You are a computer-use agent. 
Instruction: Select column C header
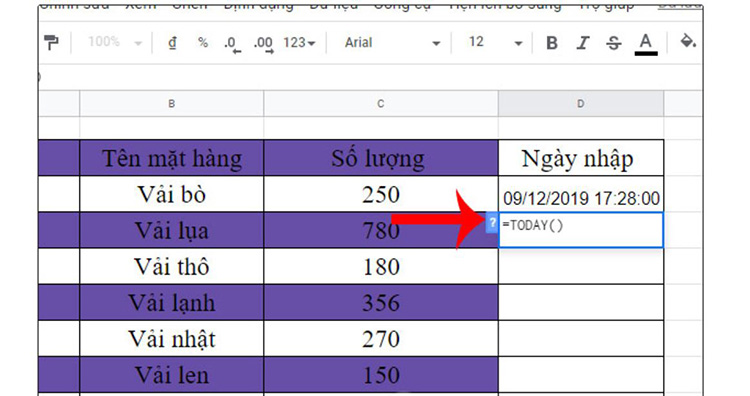pos(381,103)
